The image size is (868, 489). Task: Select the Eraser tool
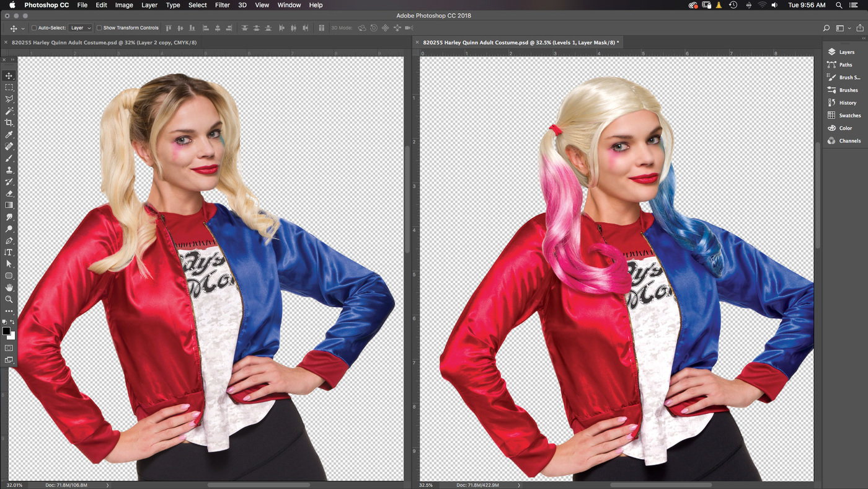tap(9, 194)
